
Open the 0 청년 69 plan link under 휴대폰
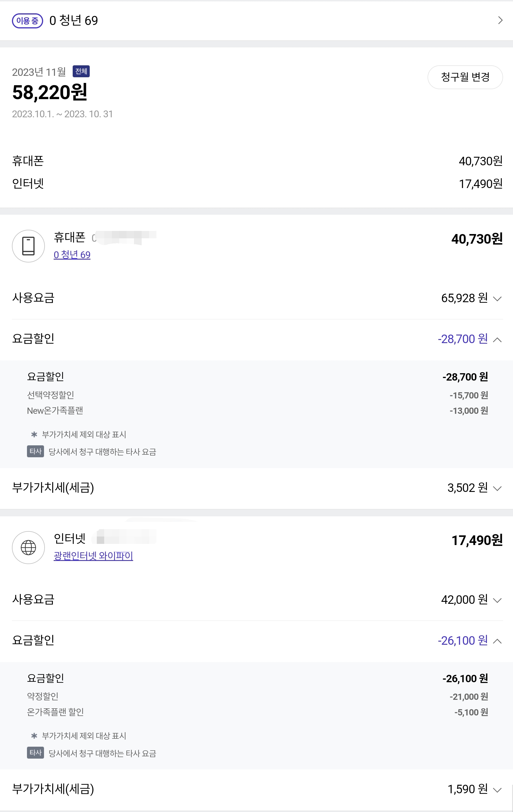[72, 254]
